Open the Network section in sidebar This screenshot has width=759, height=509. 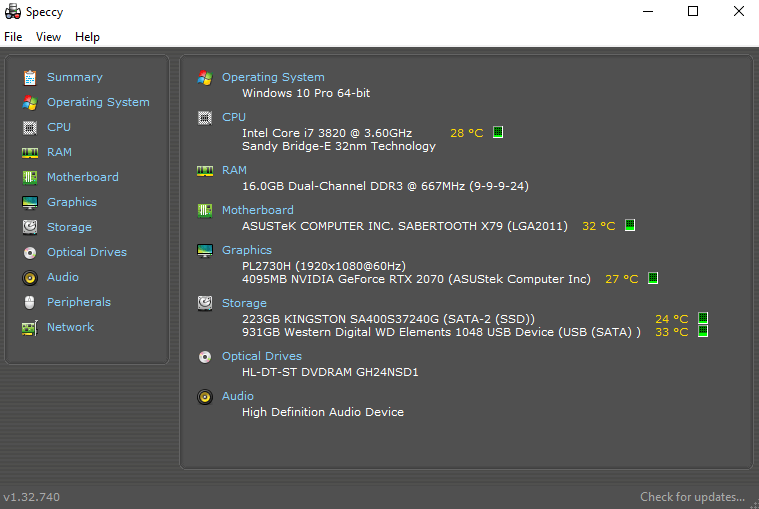70,327
